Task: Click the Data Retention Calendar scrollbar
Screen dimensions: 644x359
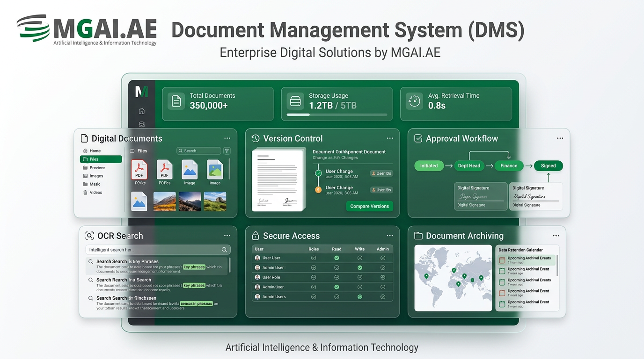Action: click(557, 266)
